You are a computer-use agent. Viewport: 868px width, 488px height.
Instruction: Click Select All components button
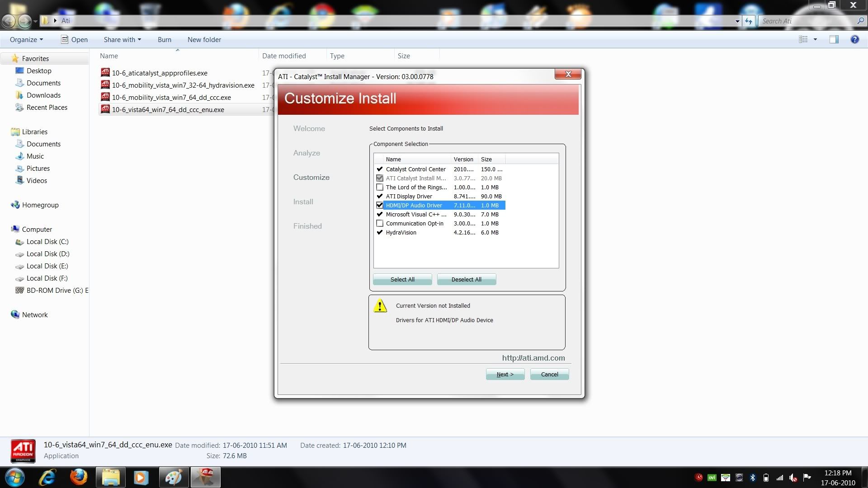point(402,279)
